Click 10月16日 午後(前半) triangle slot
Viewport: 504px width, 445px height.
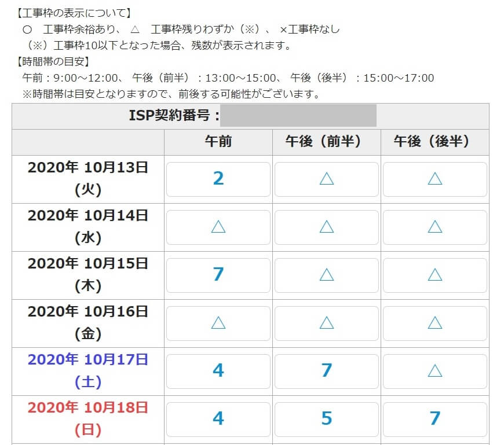[x=327, y=323]
